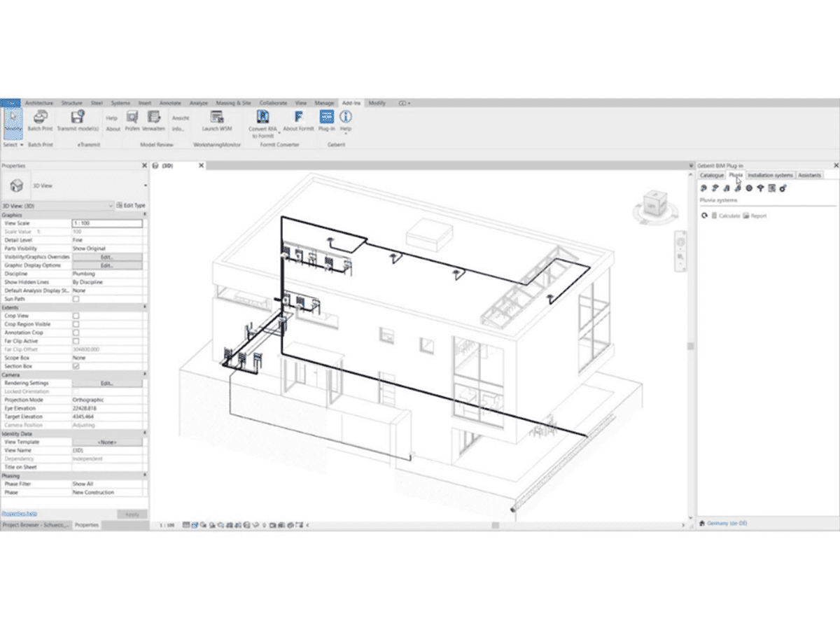
Task: Open the Systems ribbon tab
Action: click(x=120, y=103)
